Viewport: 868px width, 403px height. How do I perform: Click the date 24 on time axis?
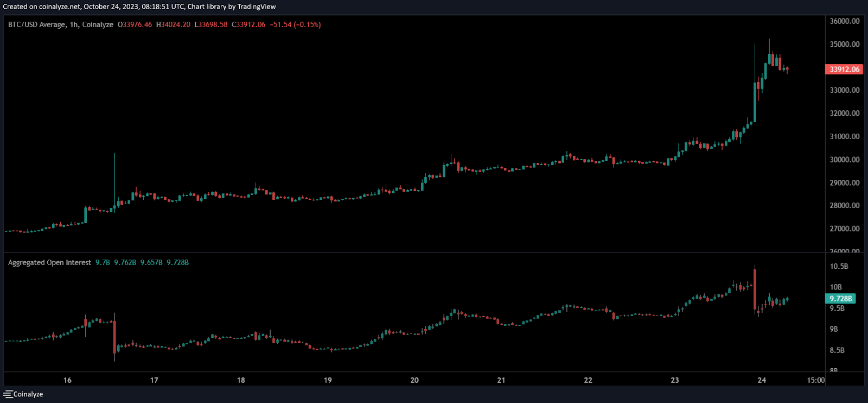click(x=762, y=380)
